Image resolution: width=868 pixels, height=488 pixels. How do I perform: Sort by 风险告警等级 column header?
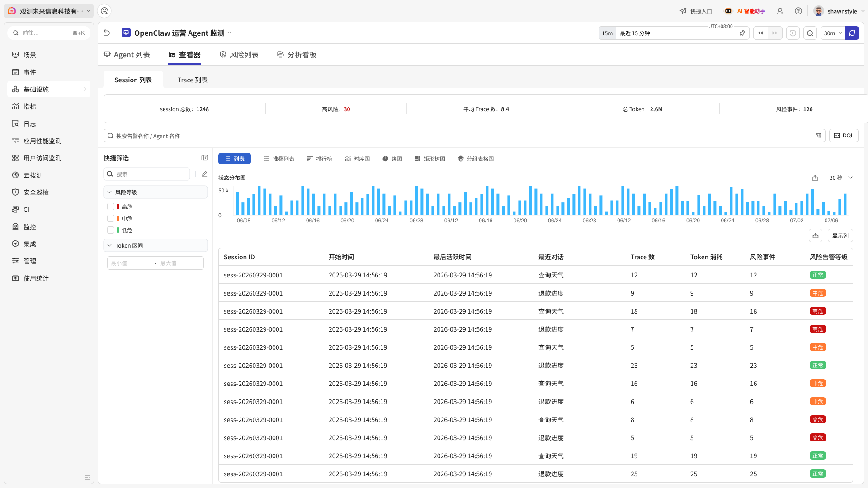click(828, 257)
